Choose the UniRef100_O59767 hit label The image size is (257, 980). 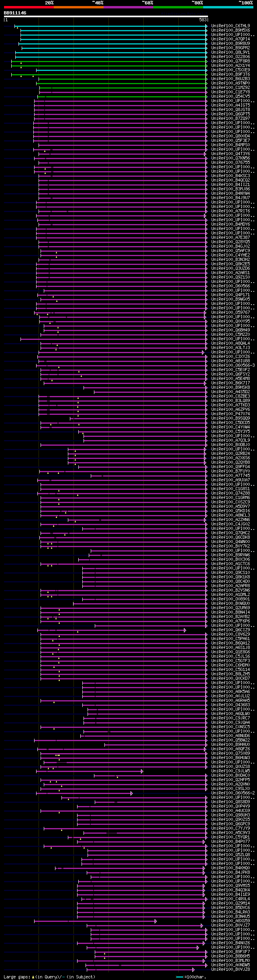point(230,313)
